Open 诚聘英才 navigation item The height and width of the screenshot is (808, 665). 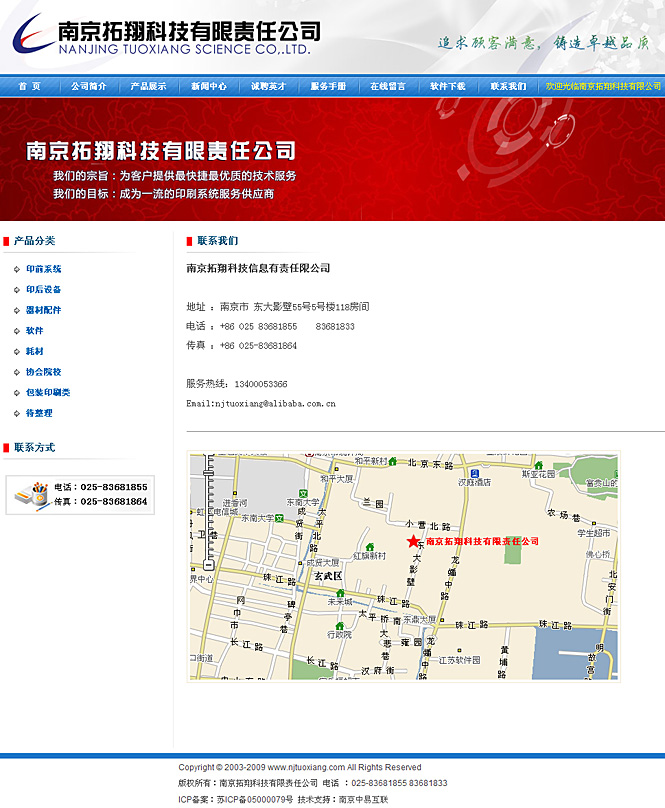[268, 86]
